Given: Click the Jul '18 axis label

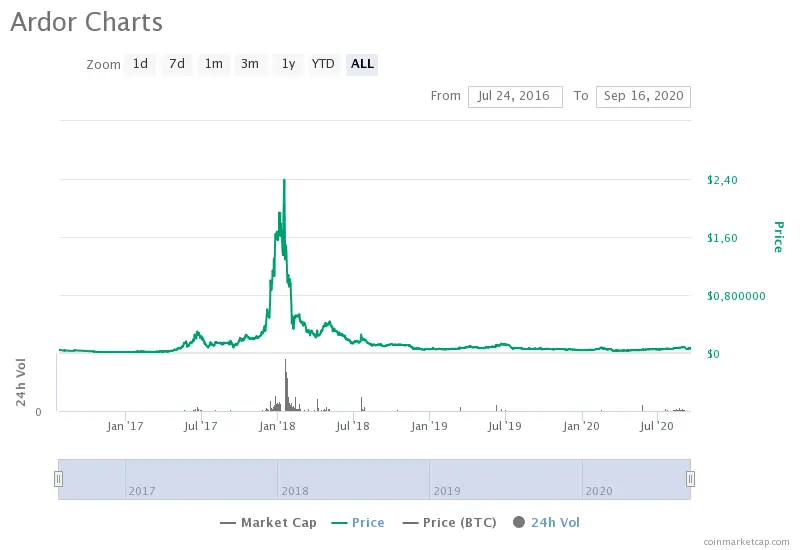Looking at the screenshot, I should tap(353, 426).
